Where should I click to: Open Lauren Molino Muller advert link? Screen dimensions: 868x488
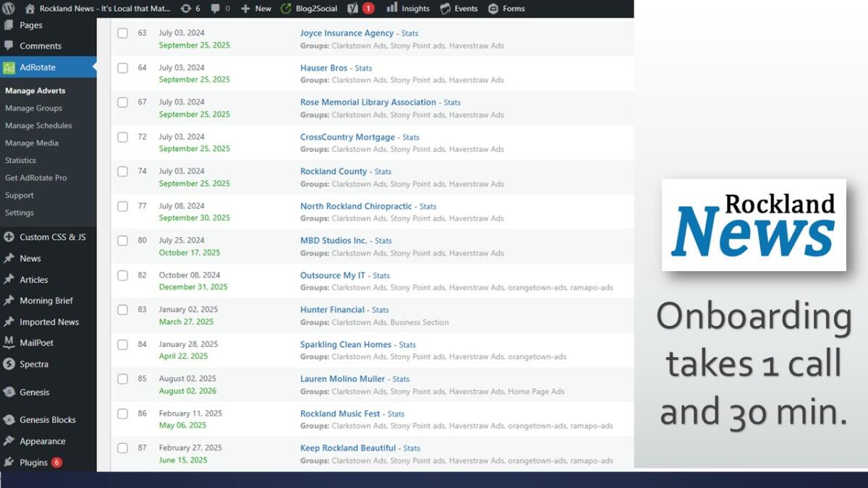343,379
